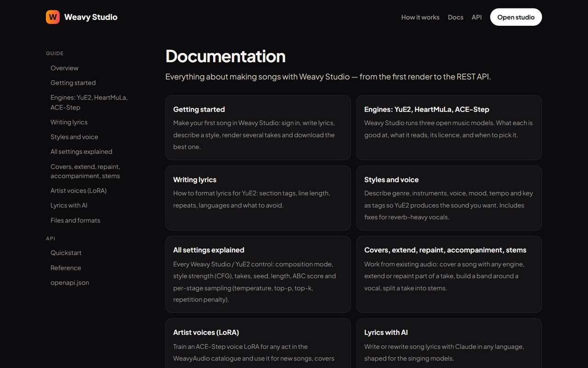The width and height of the screenshot is (588, 368).
Task: Open the Getting started documentation card
Action: (x=258, y=127)
